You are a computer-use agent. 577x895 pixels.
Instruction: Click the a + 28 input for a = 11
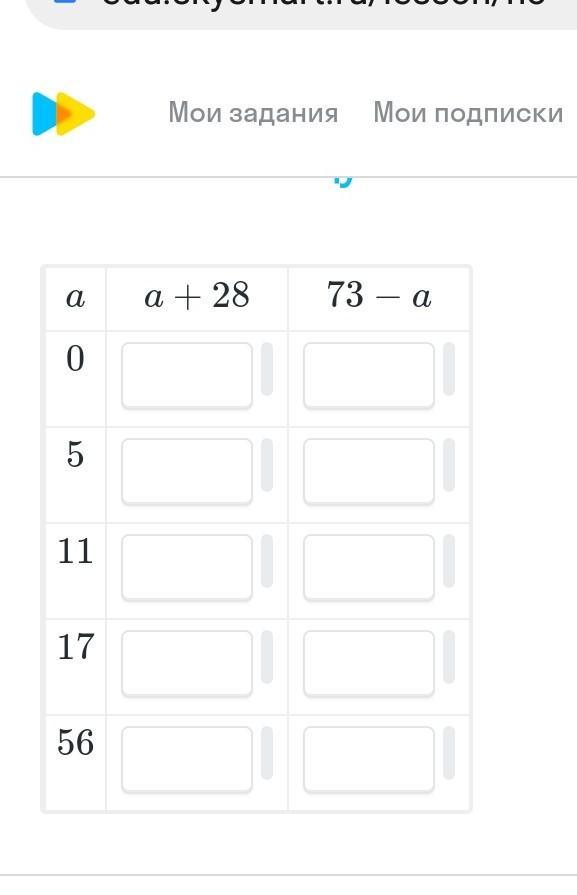click(x=187, y=567)
